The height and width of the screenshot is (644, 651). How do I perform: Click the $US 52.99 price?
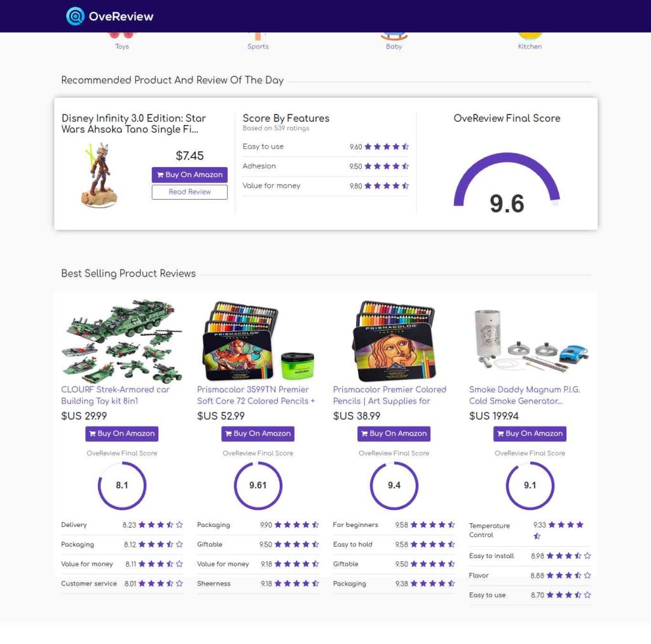point(221,416)
